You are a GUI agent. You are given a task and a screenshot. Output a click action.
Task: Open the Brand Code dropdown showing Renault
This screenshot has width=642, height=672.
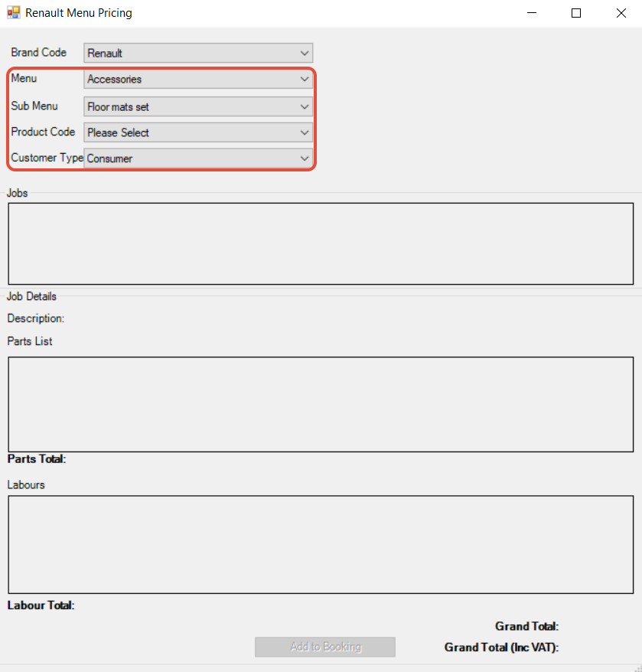pyautogui.click(x=198, y=53)
